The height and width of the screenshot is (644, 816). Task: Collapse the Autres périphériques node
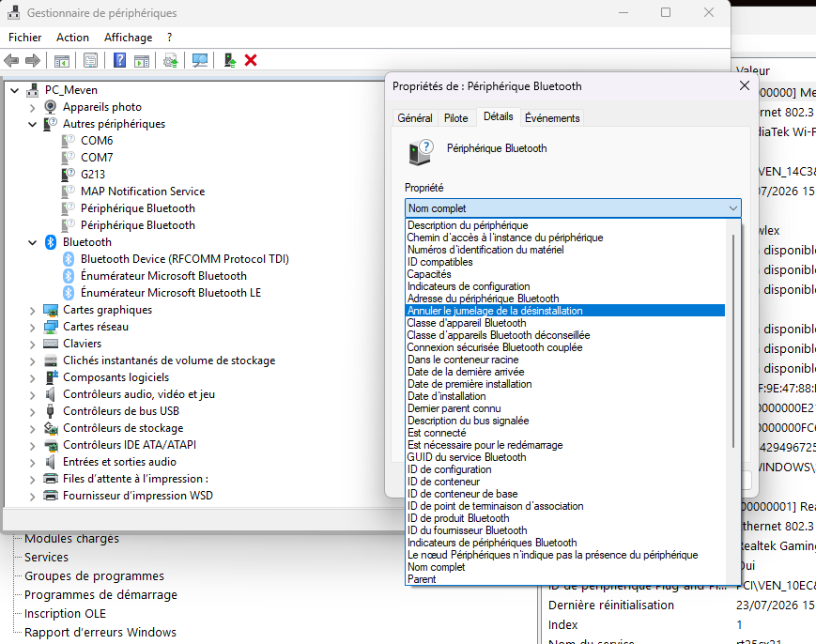(x=33, y=124)
